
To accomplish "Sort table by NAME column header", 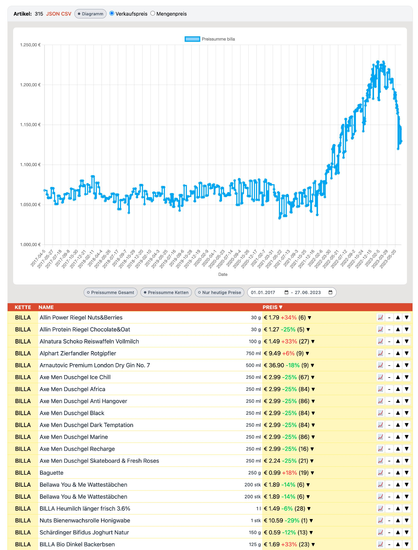I will [46, 307].
